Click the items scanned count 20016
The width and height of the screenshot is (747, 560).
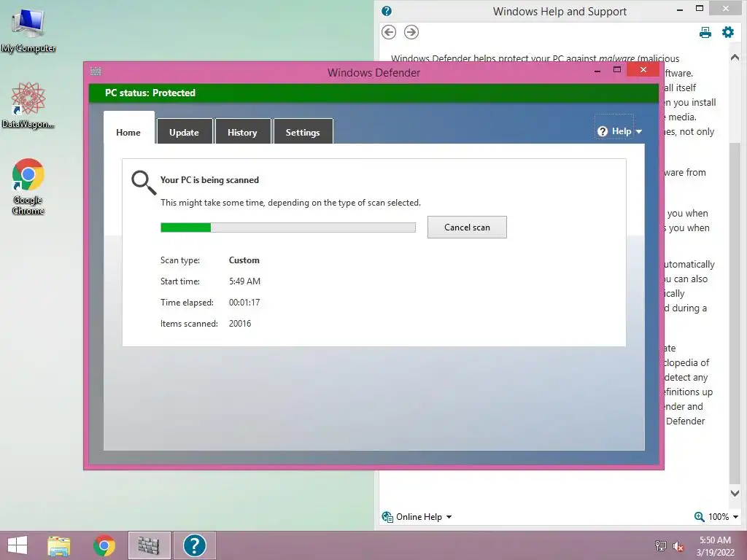tap(239, 323)
